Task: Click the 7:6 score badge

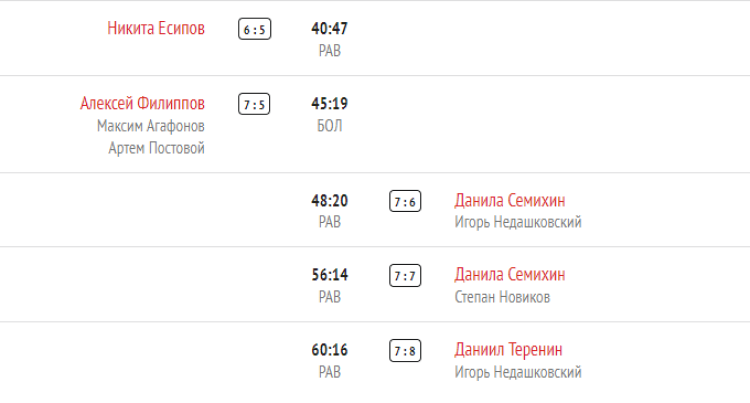Action: pyautogui.click(x=405, y=202)
